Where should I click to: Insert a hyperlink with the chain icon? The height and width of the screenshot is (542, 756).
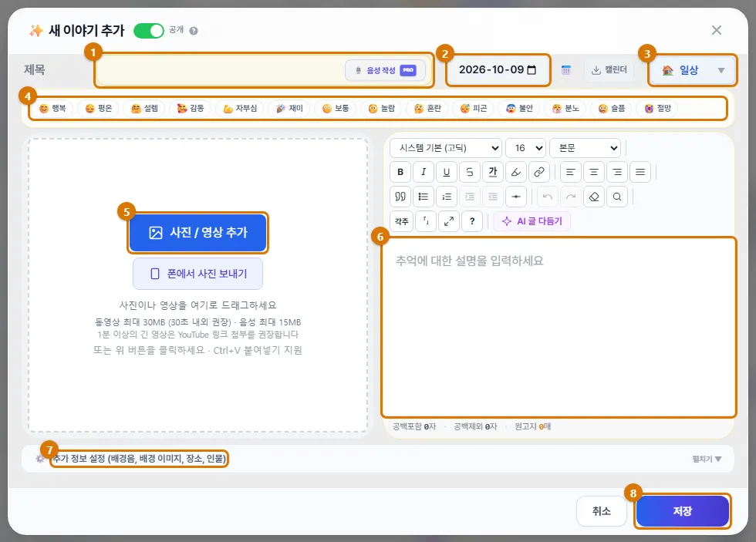tap(539, 172)
